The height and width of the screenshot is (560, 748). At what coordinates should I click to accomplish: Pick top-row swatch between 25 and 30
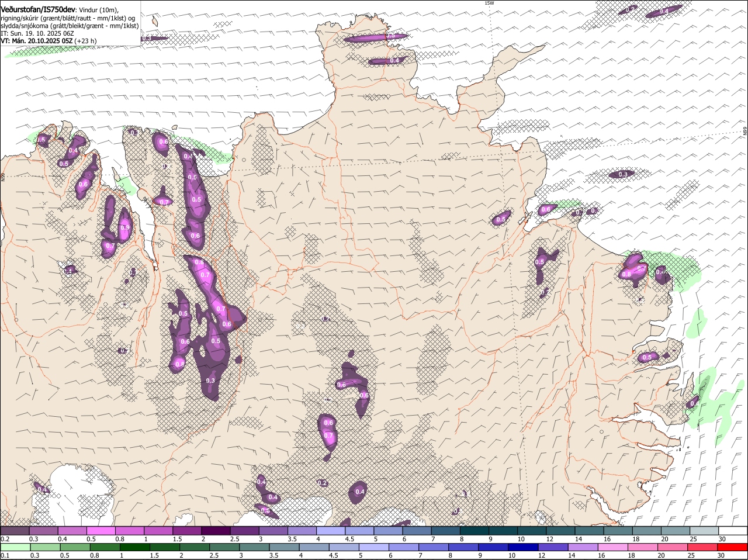coord(705,531)
